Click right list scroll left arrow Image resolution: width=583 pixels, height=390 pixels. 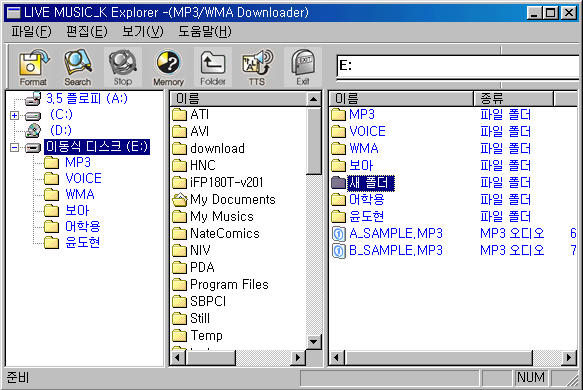(x=337, y=358)
